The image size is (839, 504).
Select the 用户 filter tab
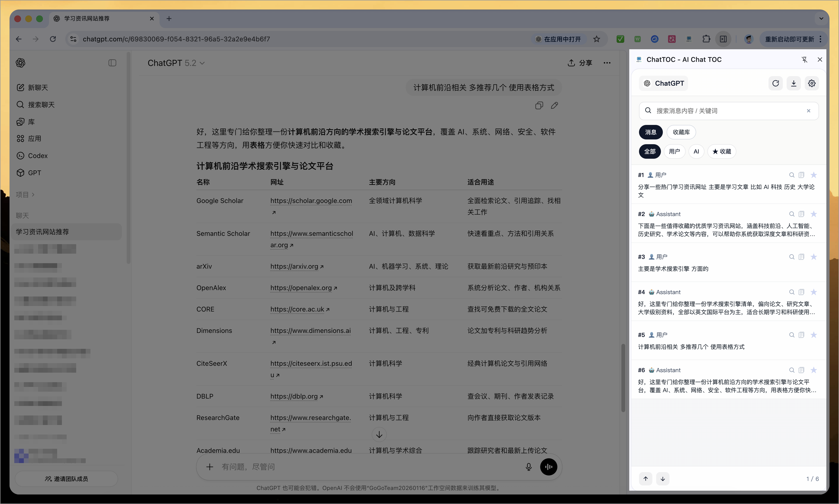674,152
